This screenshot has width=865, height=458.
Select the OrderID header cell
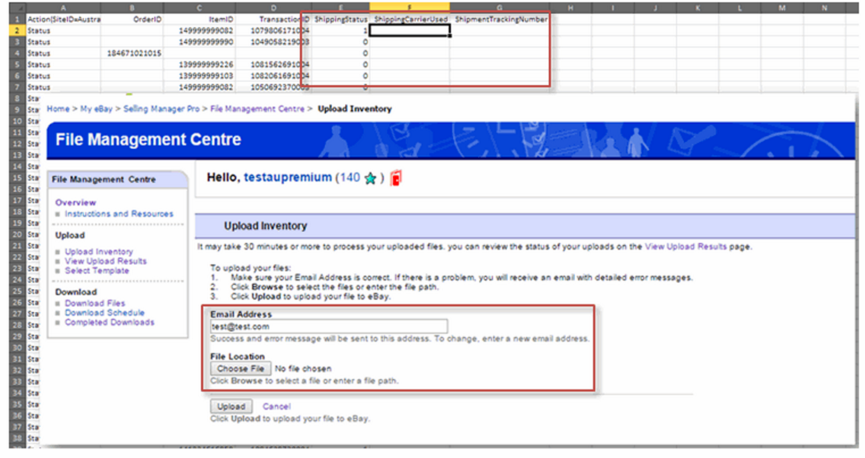tap(132, 19)
